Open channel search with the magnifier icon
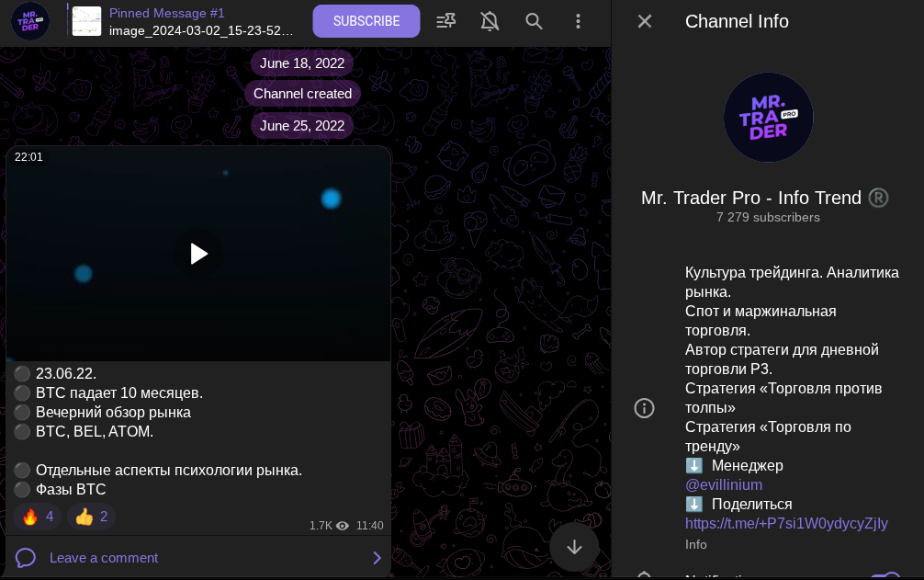 [534, 21]
